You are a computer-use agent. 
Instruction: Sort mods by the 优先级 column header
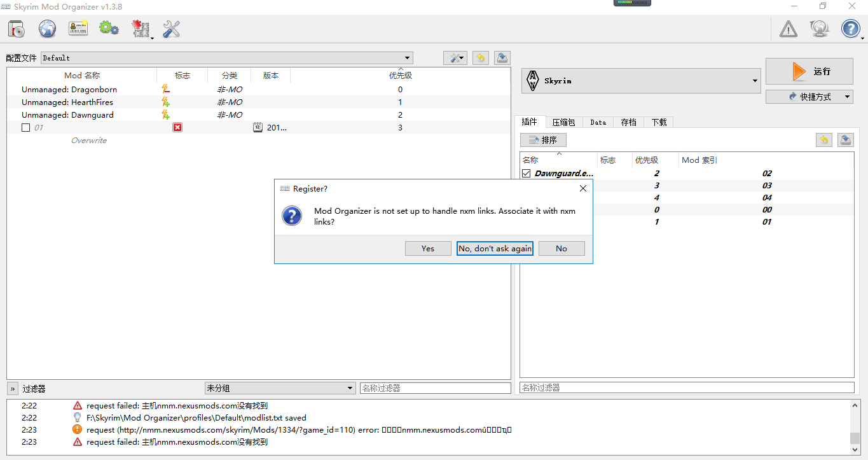point(401,75)
